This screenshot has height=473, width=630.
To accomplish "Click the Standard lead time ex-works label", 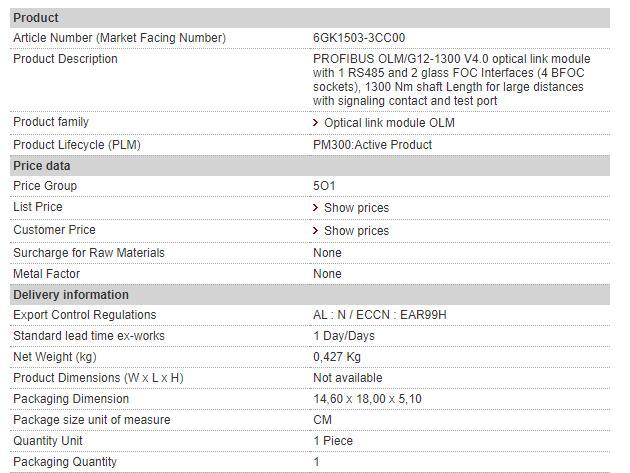I will [89, 336].
